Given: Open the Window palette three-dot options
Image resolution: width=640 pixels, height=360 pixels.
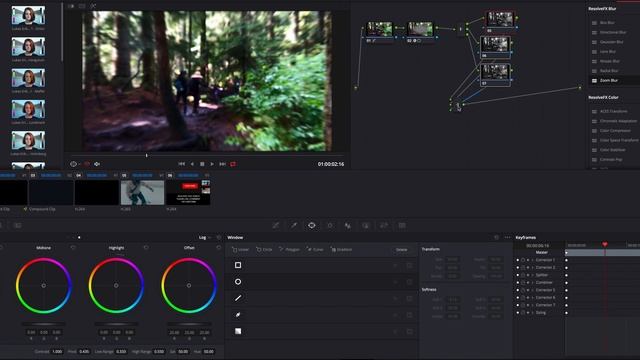Looking at the screenshot, I should tap(507, 237).
